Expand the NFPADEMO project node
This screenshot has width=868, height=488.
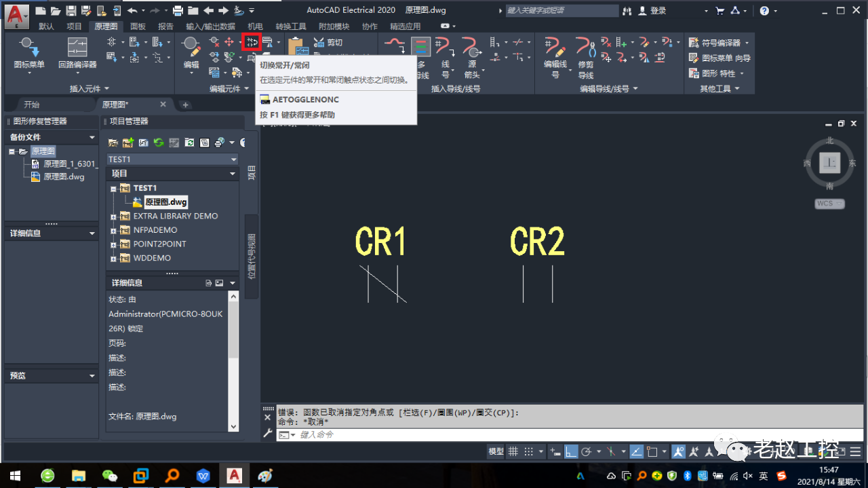pyautogui.click(x=114, y=230)
